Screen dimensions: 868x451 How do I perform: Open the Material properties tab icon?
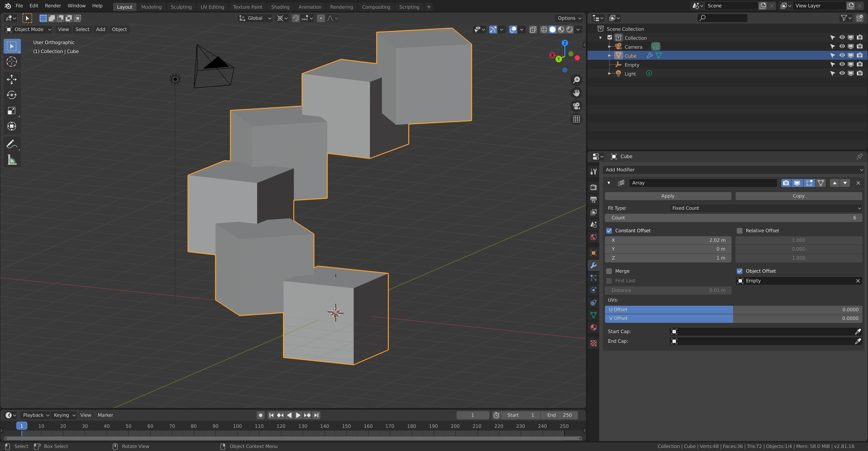[593, 327]
